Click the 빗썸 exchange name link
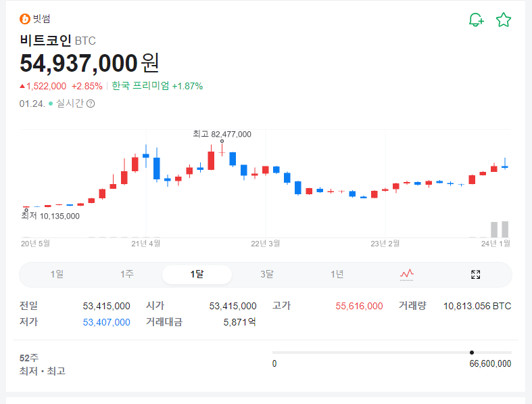This screenshot has width=532, height=404. coord(42,19)
